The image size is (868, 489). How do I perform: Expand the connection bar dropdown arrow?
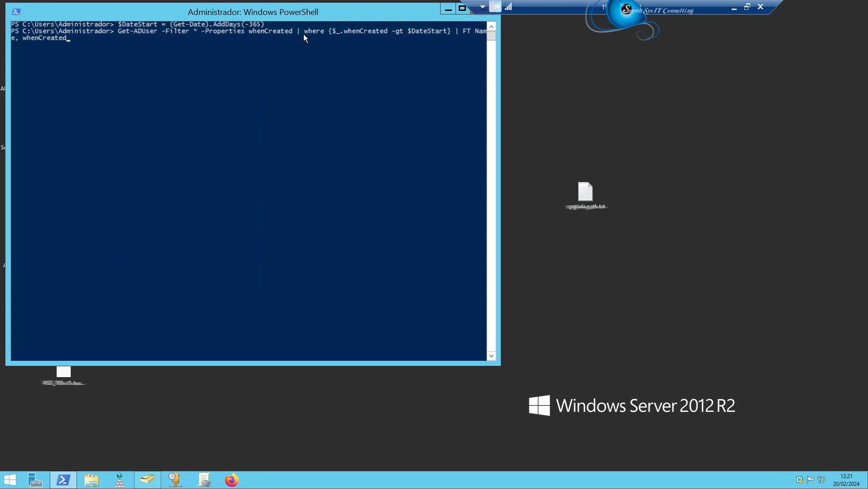(x=482, y=7)
